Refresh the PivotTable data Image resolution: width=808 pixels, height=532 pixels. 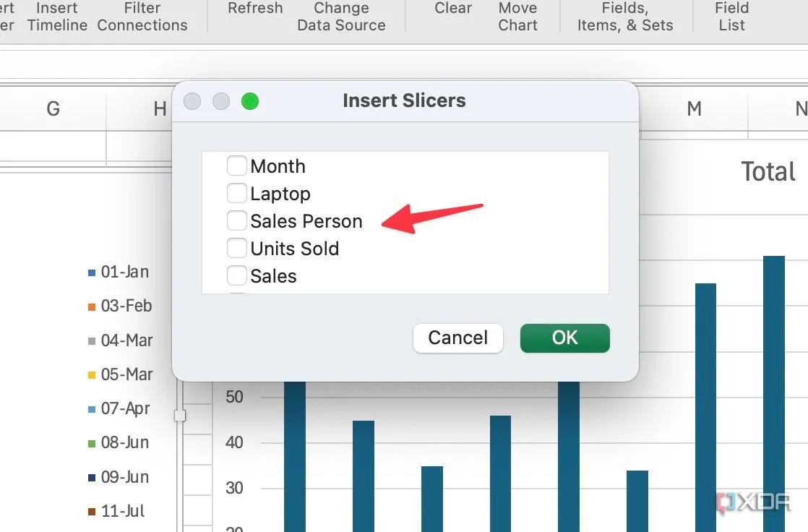tap(255, 8)
